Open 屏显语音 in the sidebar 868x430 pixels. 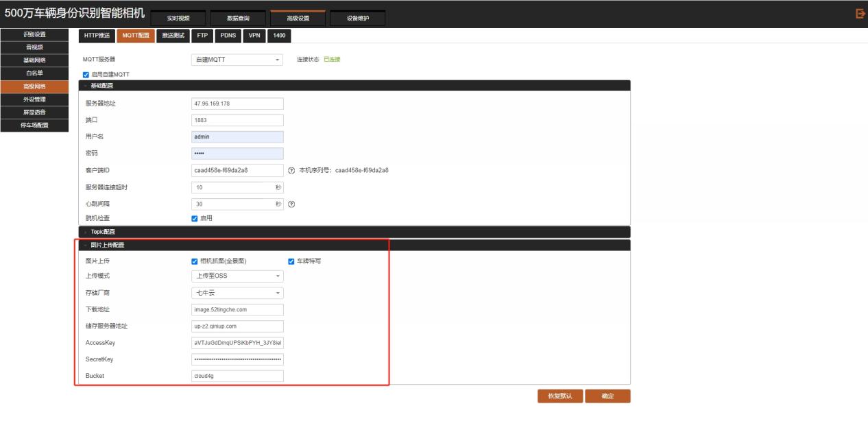[34, 112]
